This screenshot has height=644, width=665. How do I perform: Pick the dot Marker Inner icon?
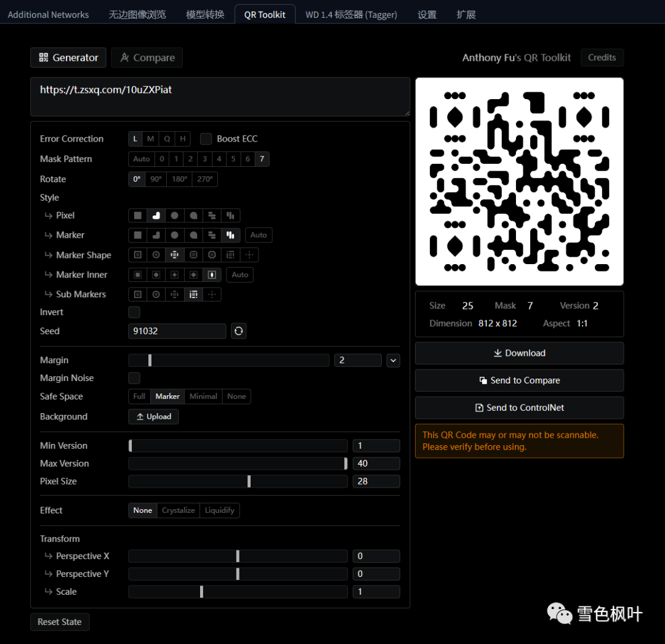click(156, 275)
